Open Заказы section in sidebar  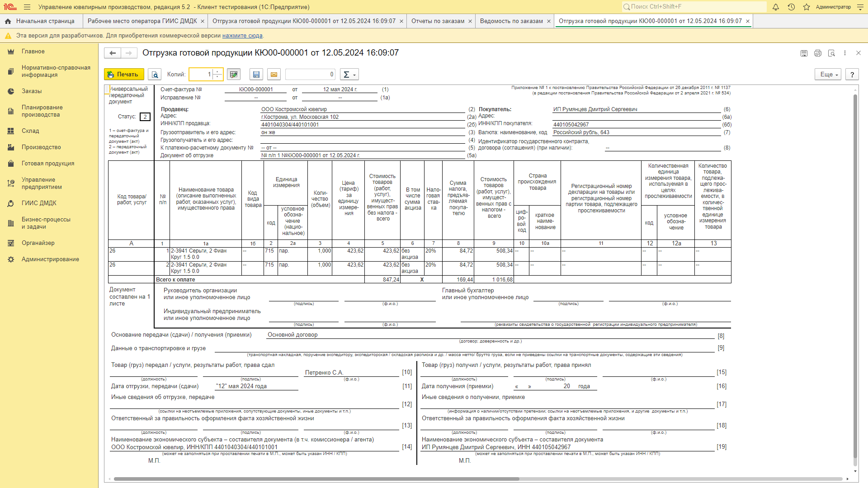point(49,91)
